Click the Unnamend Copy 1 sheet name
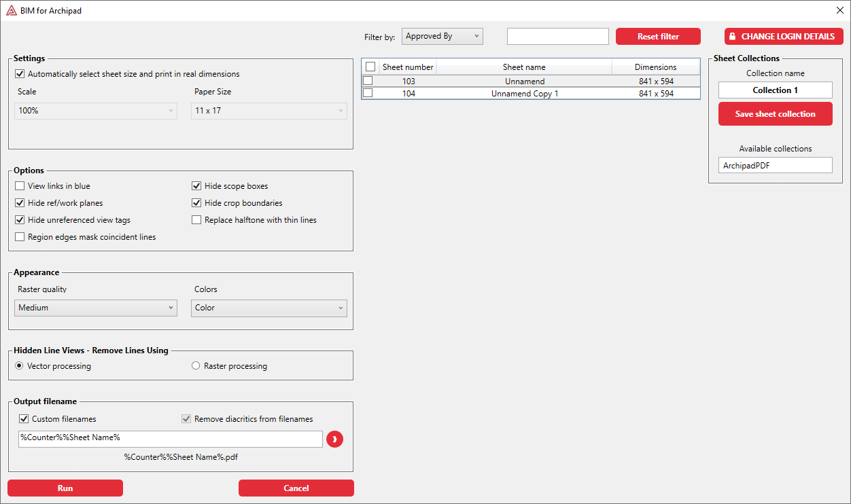Screen dimensions: 851x504 pos(525,94)
